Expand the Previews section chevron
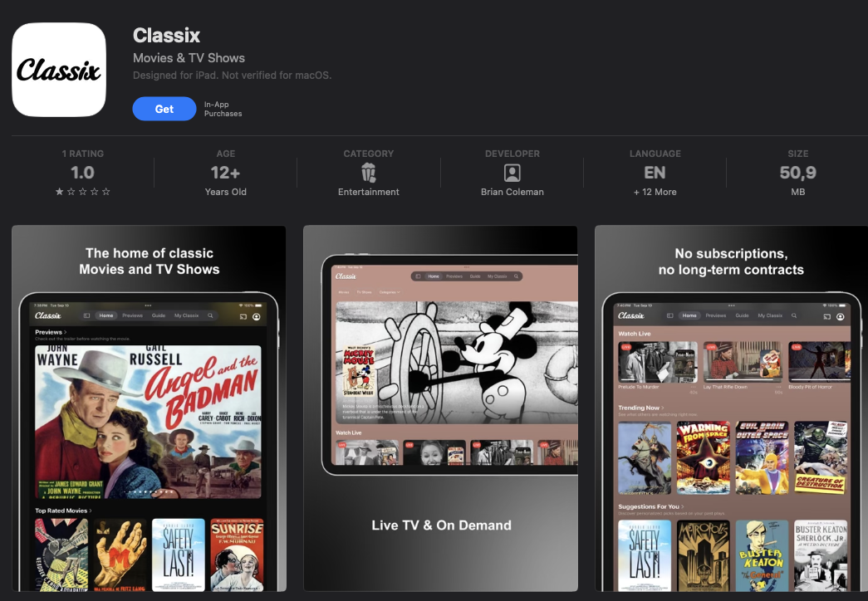The height and width of the screenshot is (601, 868). point(66,332)
